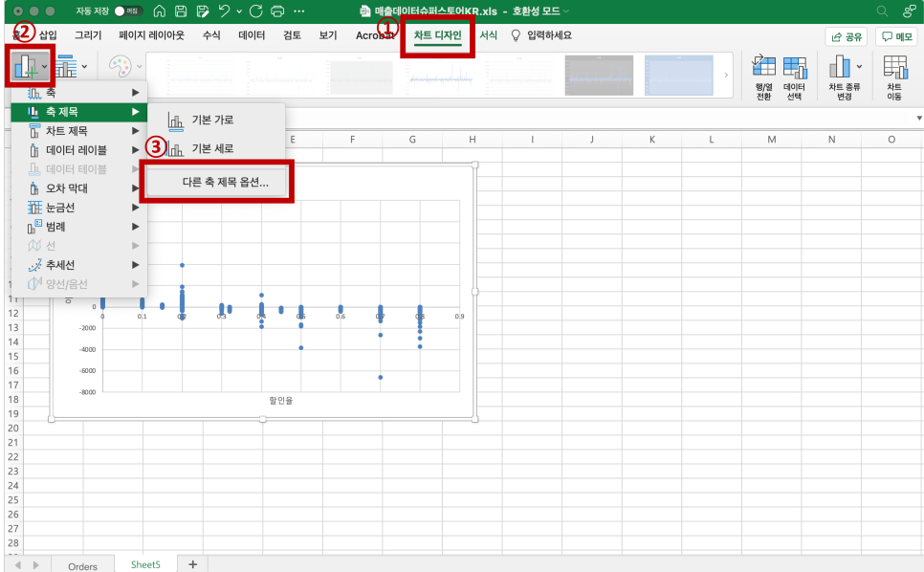Select the light blue chart style thumbnail
Image resolution: width=924 pixels, height=572 pixels.
point(679,76)
